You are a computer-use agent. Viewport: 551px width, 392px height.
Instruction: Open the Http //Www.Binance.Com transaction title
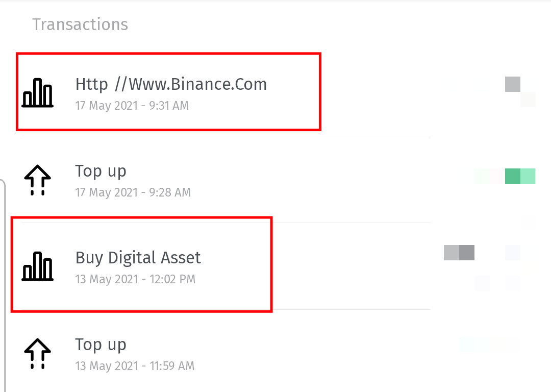click(171, 84)
